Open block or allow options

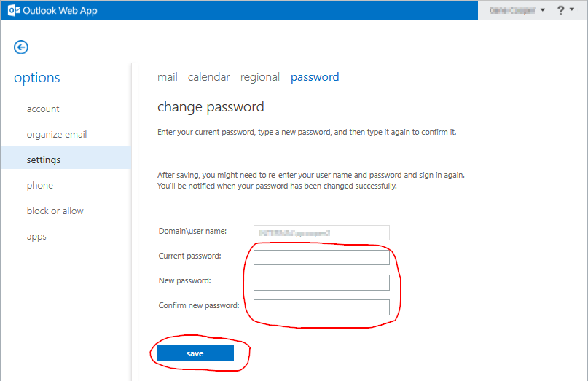click(55, 211)
